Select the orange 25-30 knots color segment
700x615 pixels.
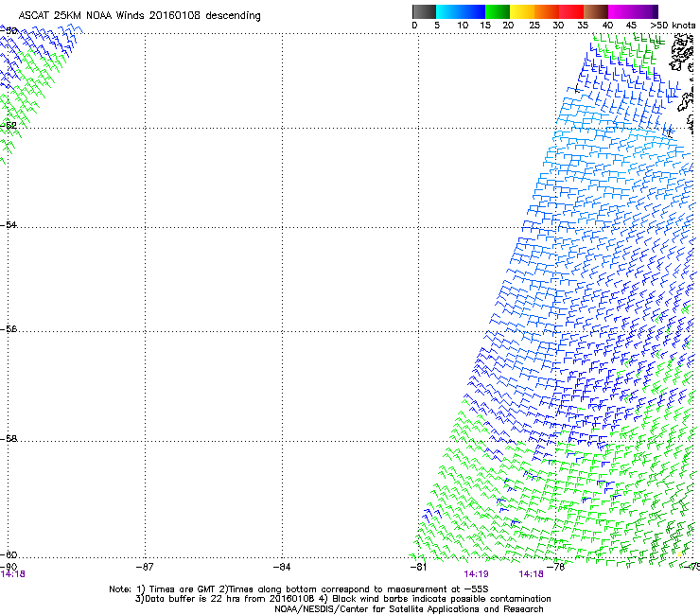(547, 11)
